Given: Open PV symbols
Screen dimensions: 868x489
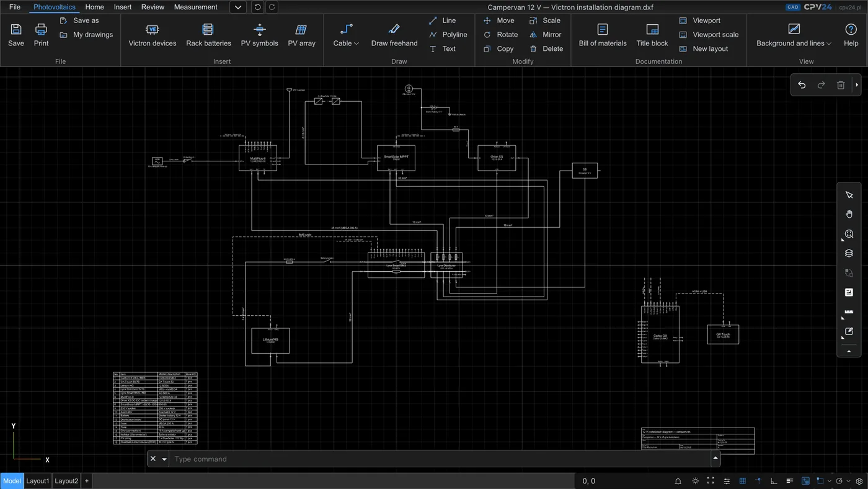Looking at the screenshot, I should (x=260, y=35).
